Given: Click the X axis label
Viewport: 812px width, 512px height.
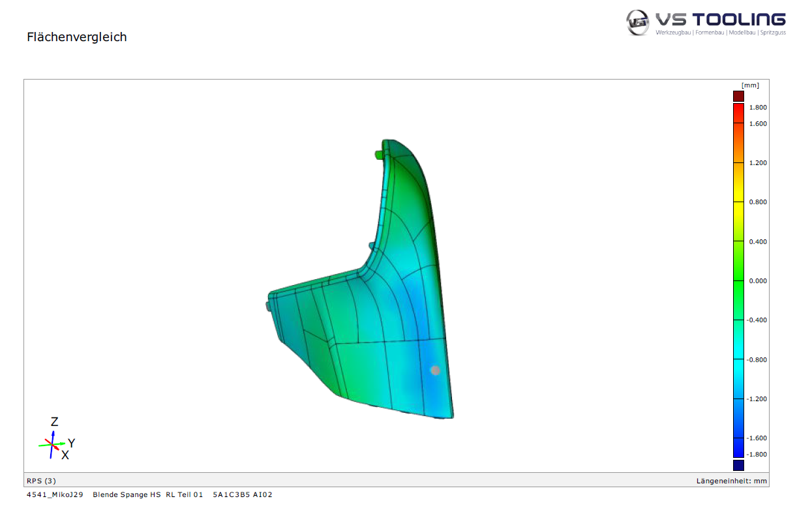Looking at the screenshot, I should pyautogui.click(x=65, y=455).
